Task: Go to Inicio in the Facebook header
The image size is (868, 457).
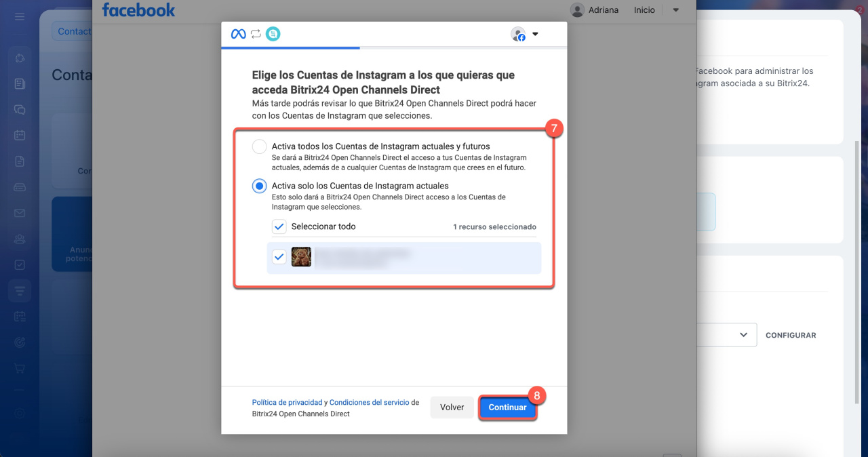Action: 644,10
